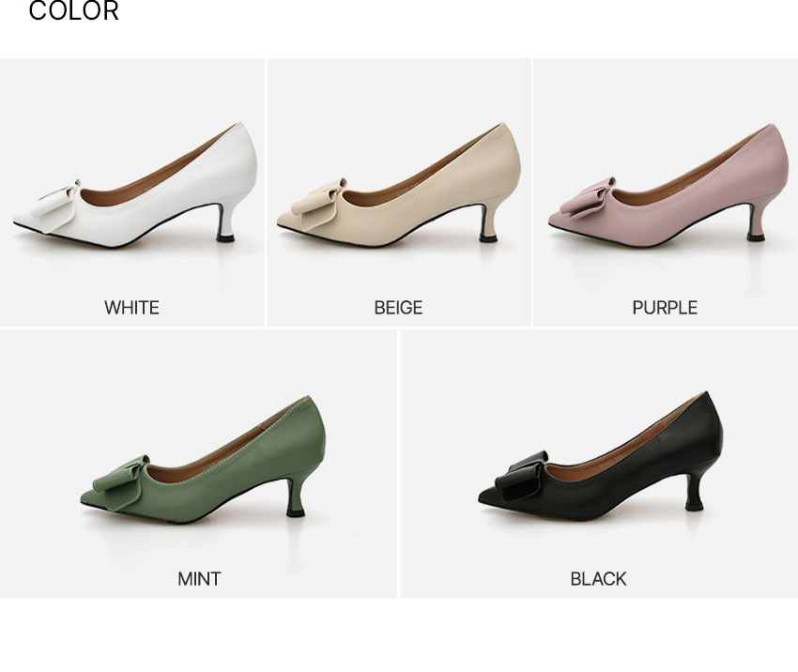Click the BEIGE color label

click(x=398, y=308)
